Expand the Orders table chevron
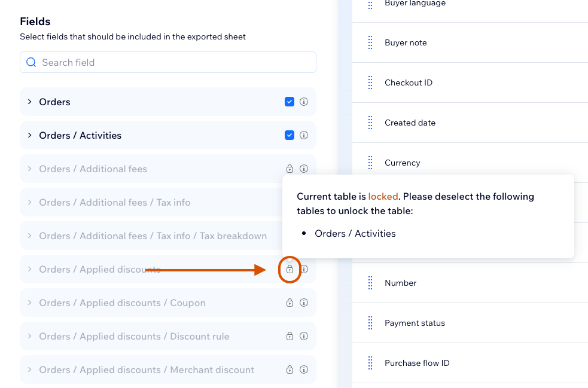588x388 pixels. 30,102
